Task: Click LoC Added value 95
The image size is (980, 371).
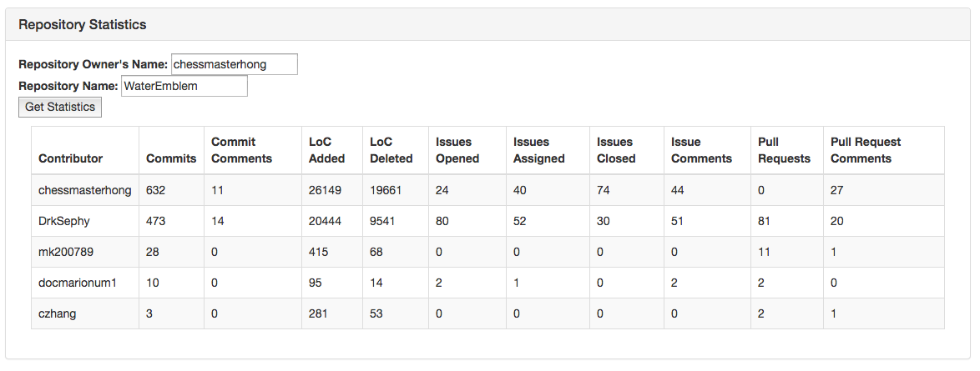Action: (x=315, y=283)
